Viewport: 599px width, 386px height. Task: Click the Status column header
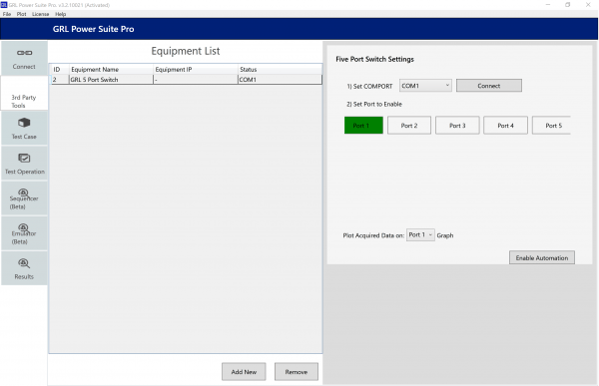[x=280, y=69]
